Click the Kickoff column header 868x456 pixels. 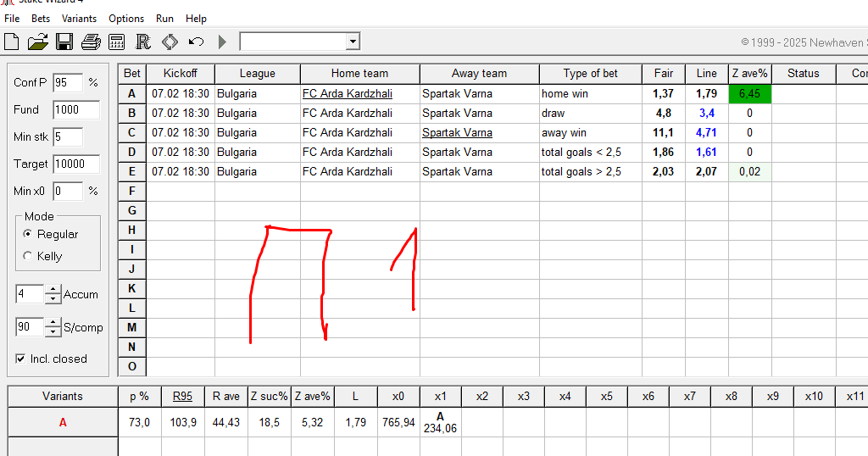(181, 74)
